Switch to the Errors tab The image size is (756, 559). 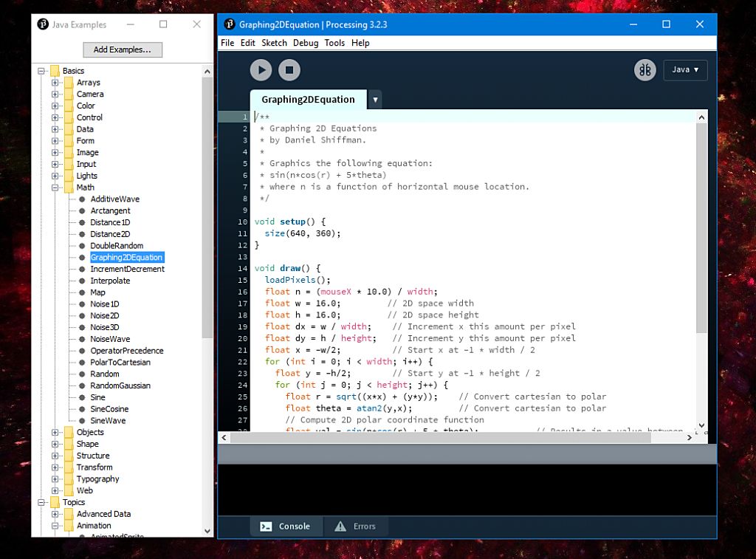356,527
